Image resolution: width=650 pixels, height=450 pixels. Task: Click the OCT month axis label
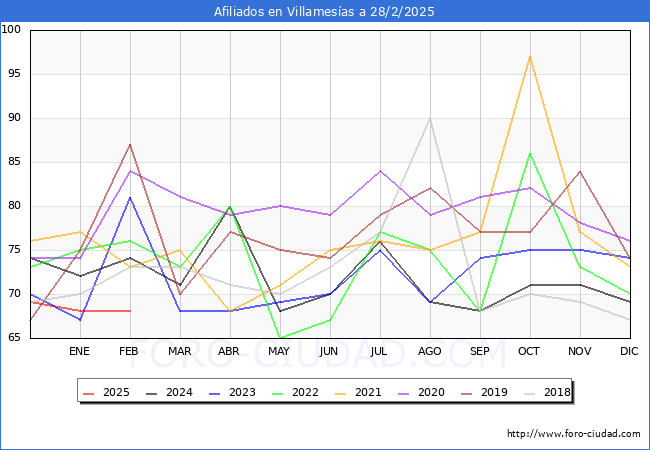point(529,351)
